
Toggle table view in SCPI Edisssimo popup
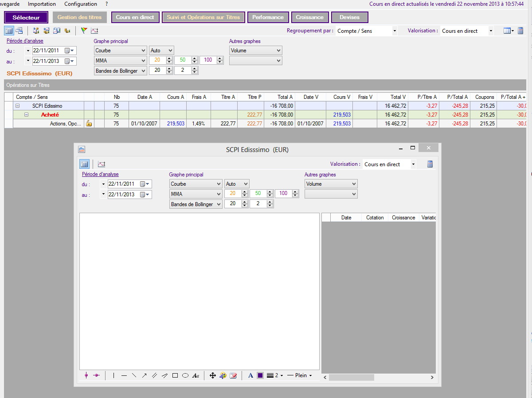[x=84, y=164]
